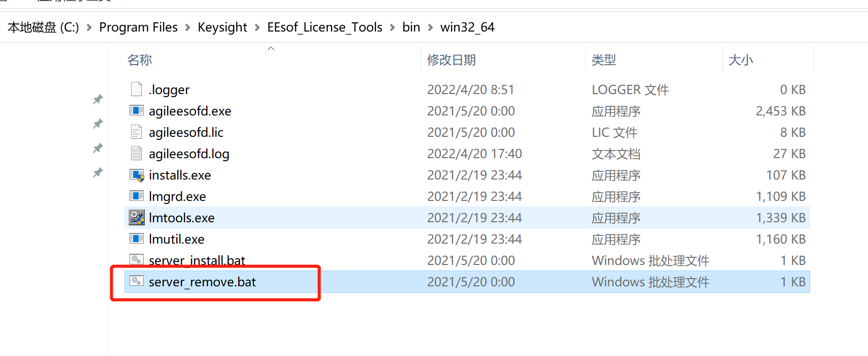Navigate to the Keysight breadcrumb folder
The image size is (868, 356).
[222, 27]
